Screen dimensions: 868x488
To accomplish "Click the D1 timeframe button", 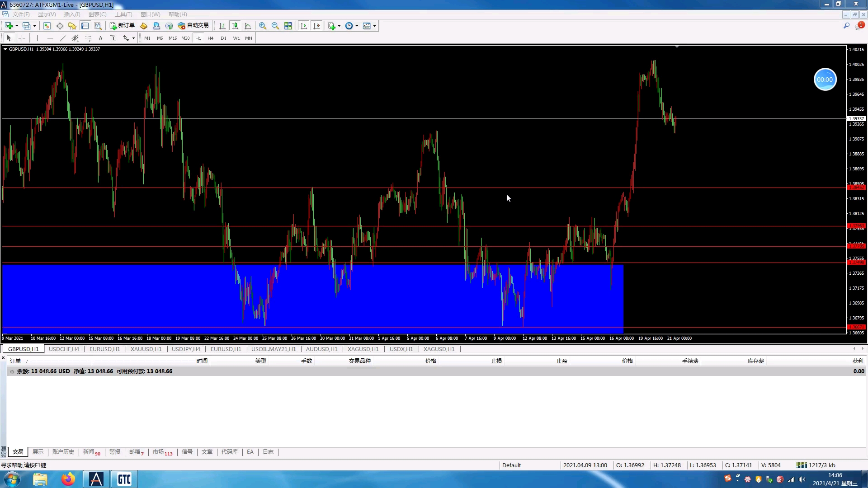I will pyautogui.click(x=223, y=38).
